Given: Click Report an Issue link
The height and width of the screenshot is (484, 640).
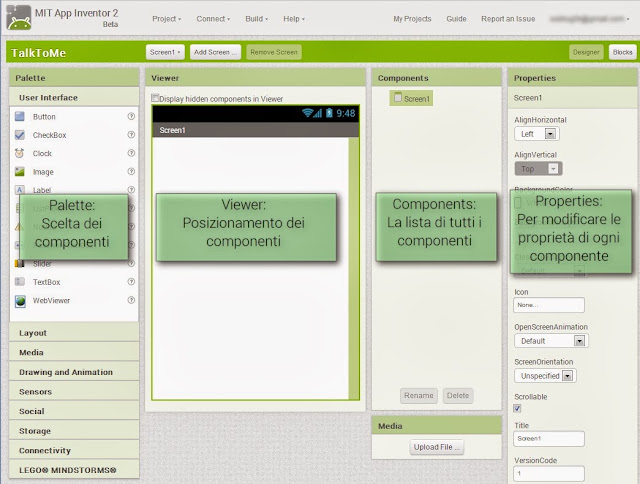Looking at the screenshot, I should pyautogui.click(x=508, y=19).
